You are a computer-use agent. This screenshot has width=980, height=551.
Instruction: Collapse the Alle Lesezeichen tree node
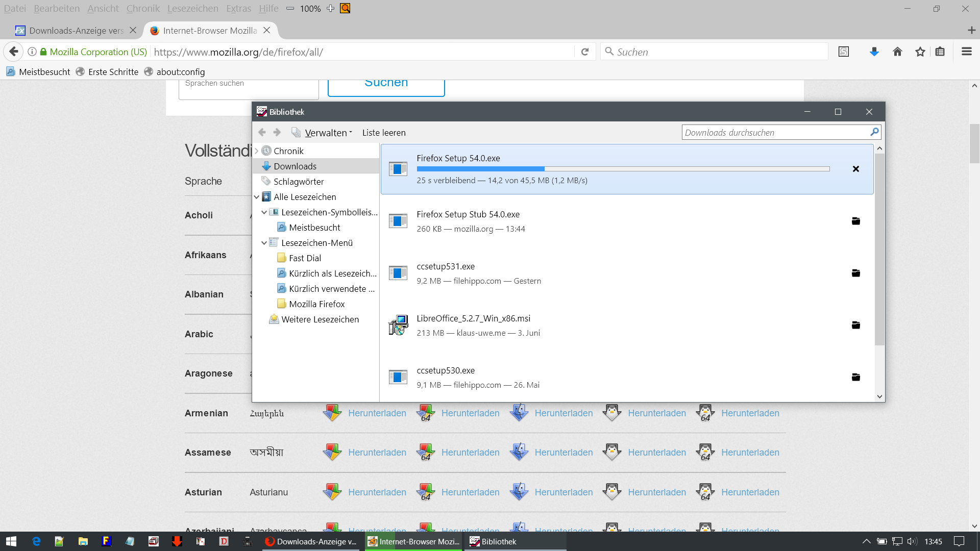tap(257, 197)
